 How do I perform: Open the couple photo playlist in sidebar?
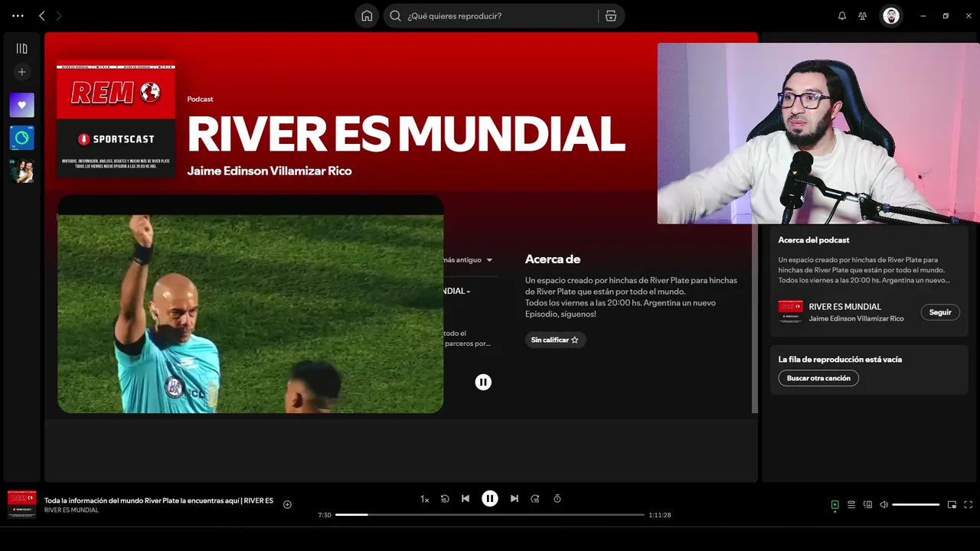(x=21, y=171)
